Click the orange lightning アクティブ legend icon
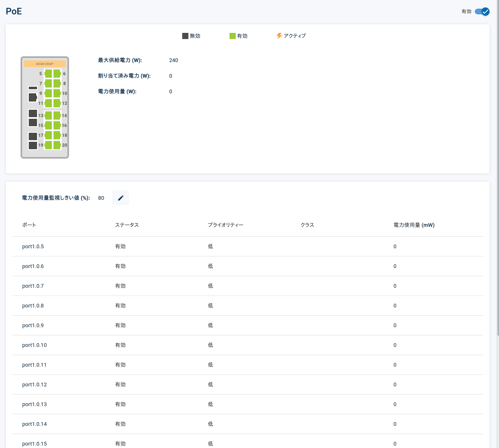The width and height of the screenshot is (499, 448). 279,36
